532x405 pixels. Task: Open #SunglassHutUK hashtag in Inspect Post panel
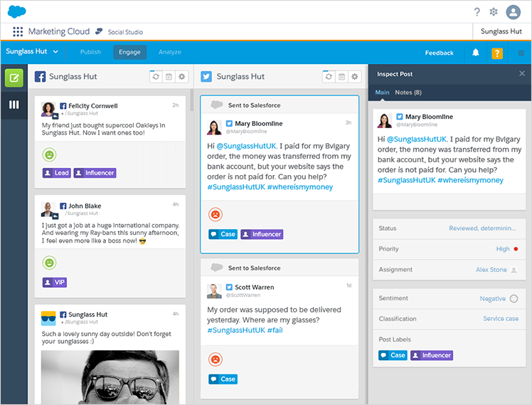click(406, 180)
